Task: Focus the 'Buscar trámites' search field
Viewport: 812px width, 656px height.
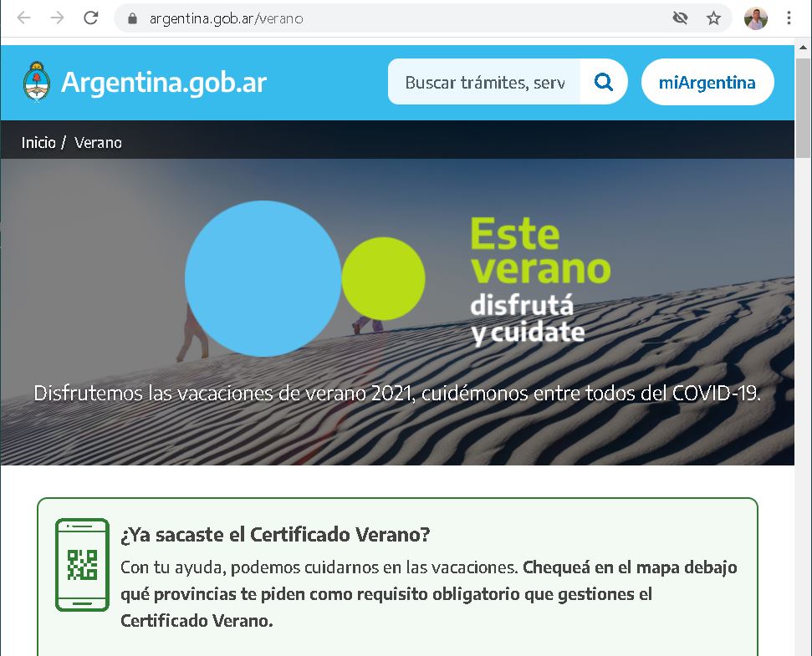Action: pos(484,82)
